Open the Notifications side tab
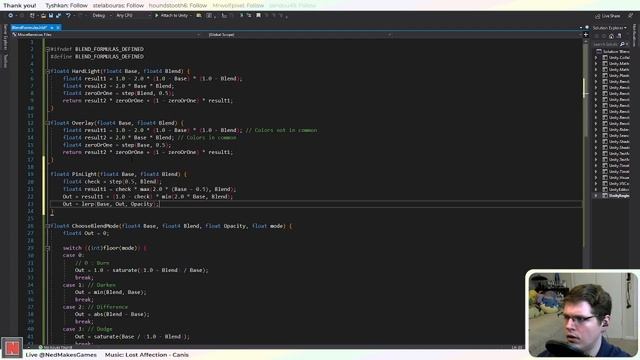640x360 pixels. (634, 35)
